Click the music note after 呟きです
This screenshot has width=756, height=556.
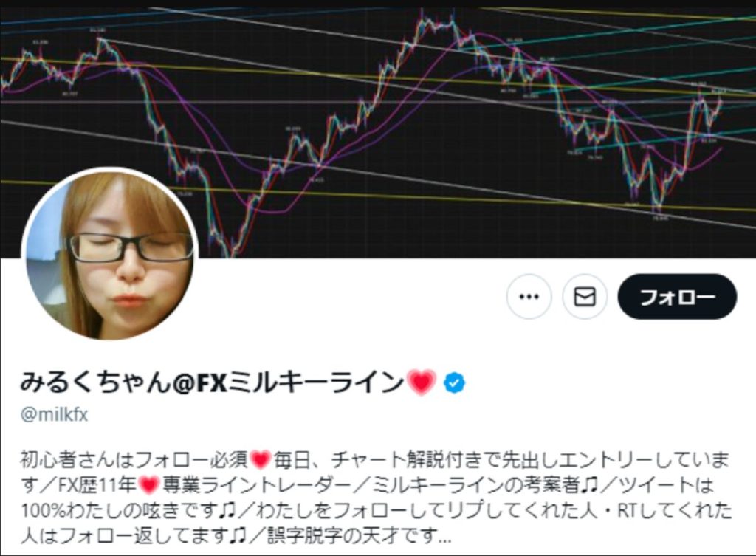pyautogui.click(x=226, y=510)
